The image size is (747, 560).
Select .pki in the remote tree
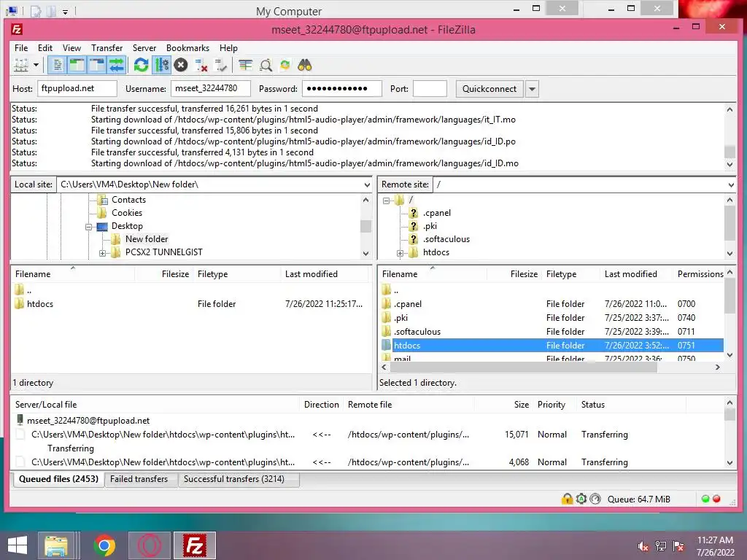click(x=430, y=226)
